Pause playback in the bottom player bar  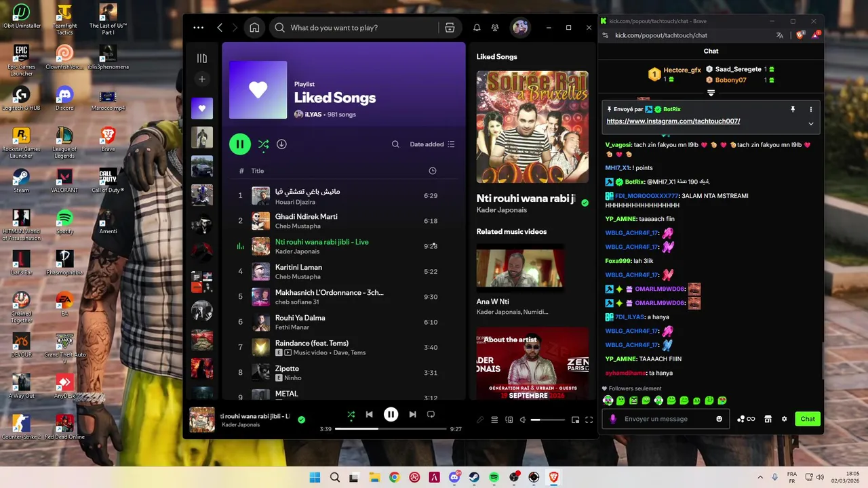(x=391, y=414)
